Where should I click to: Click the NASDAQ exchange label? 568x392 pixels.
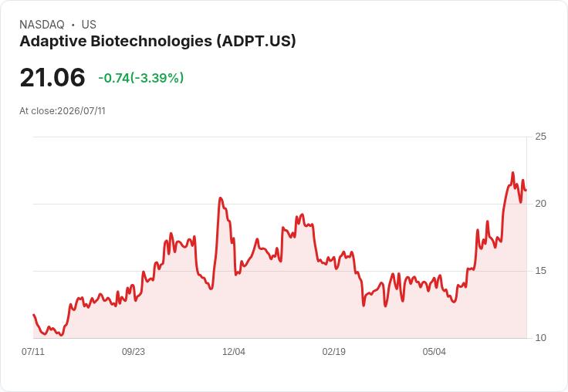point(42,25)
